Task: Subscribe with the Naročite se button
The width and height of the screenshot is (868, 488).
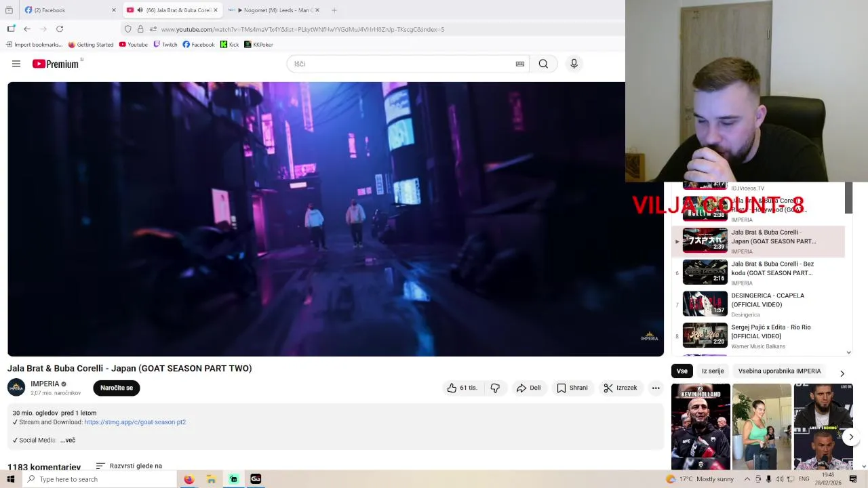Action: [x=117, y=388]
